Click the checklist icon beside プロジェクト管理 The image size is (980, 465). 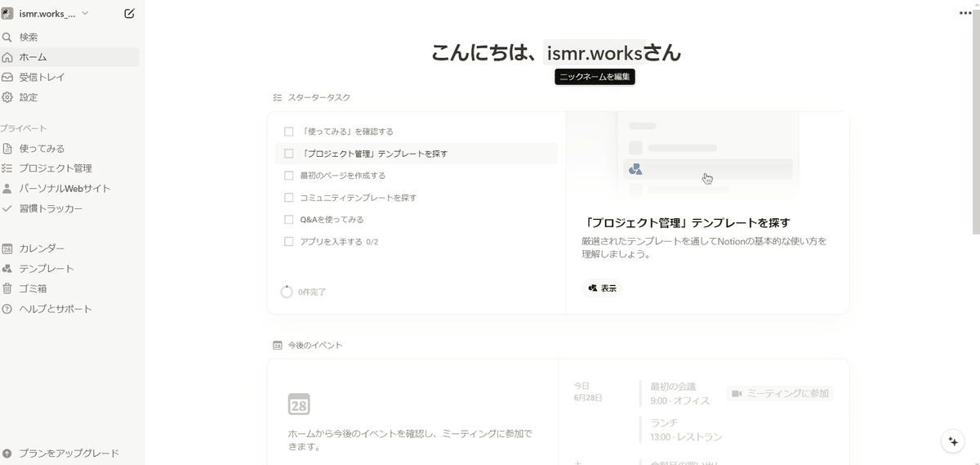pyautogui.click(x=7, y=168)
